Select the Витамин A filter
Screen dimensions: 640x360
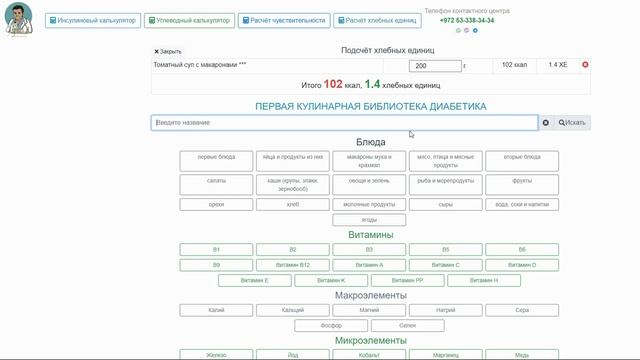tap(369, 265)
